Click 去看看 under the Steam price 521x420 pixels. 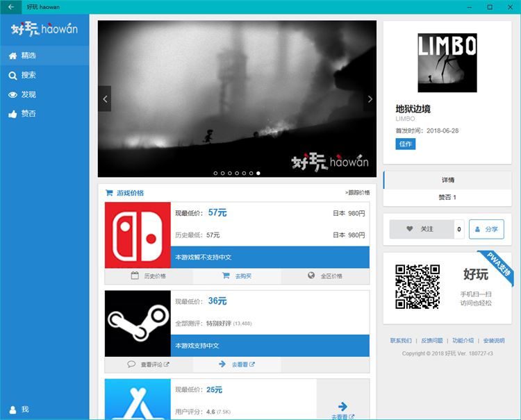click(237, 364)
